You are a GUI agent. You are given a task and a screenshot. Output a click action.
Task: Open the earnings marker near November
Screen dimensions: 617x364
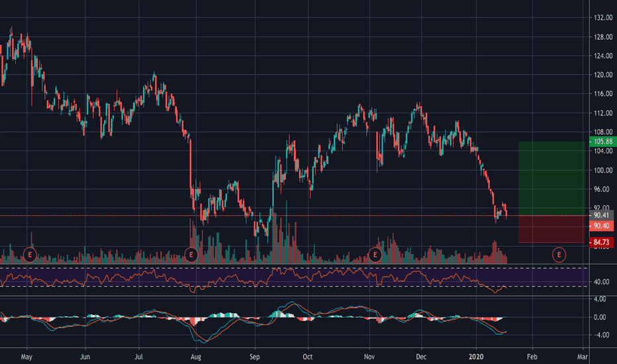click(375, 255)
